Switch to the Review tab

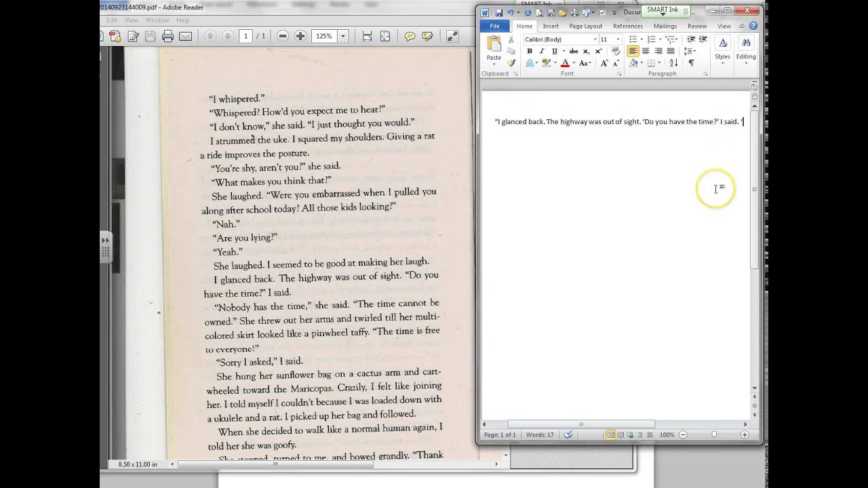click(x=697, y=26)
